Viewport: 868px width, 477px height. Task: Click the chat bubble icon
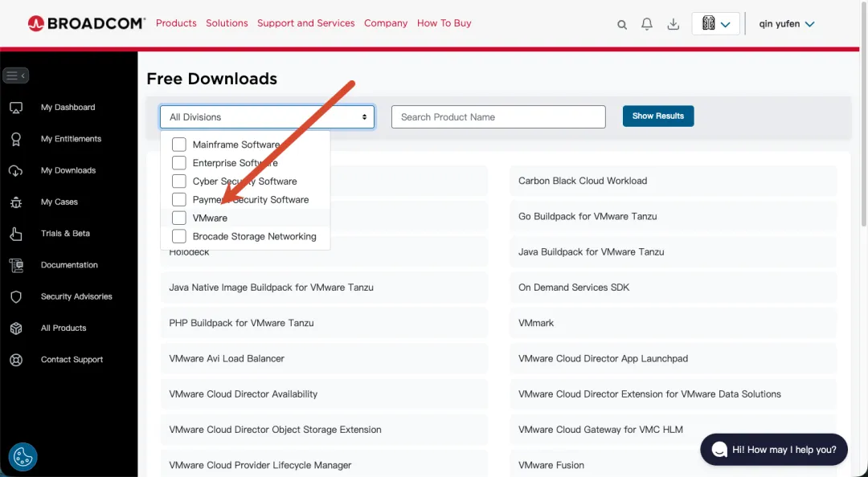tap(719, 450)
